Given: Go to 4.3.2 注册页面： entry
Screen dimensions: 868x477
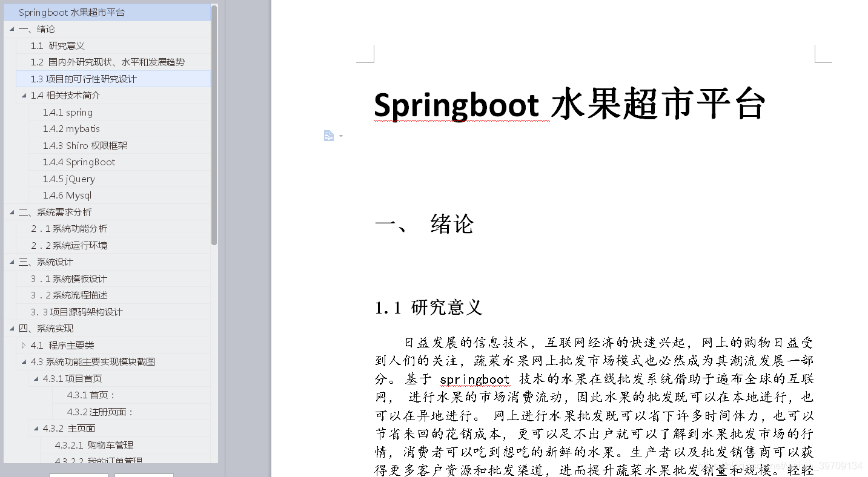Looking at the screenshot, I should (100, 412).
